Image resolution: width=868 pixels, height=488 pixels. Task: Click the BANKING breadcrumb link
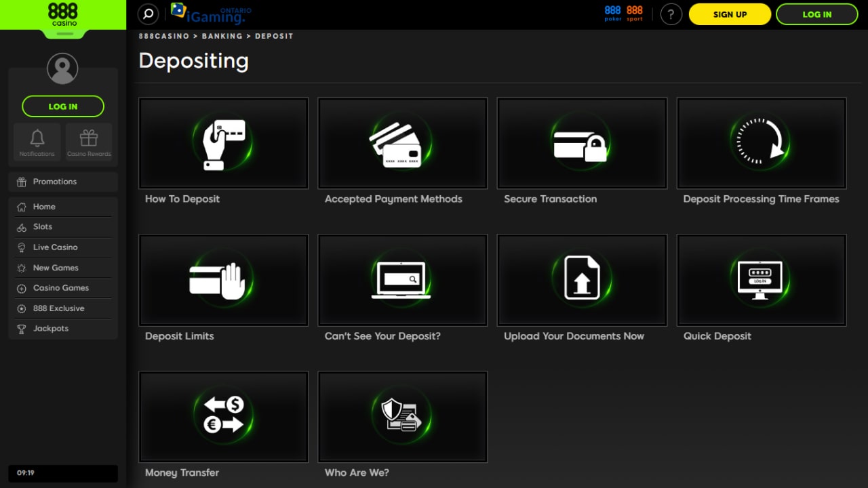tap(222, 36)
